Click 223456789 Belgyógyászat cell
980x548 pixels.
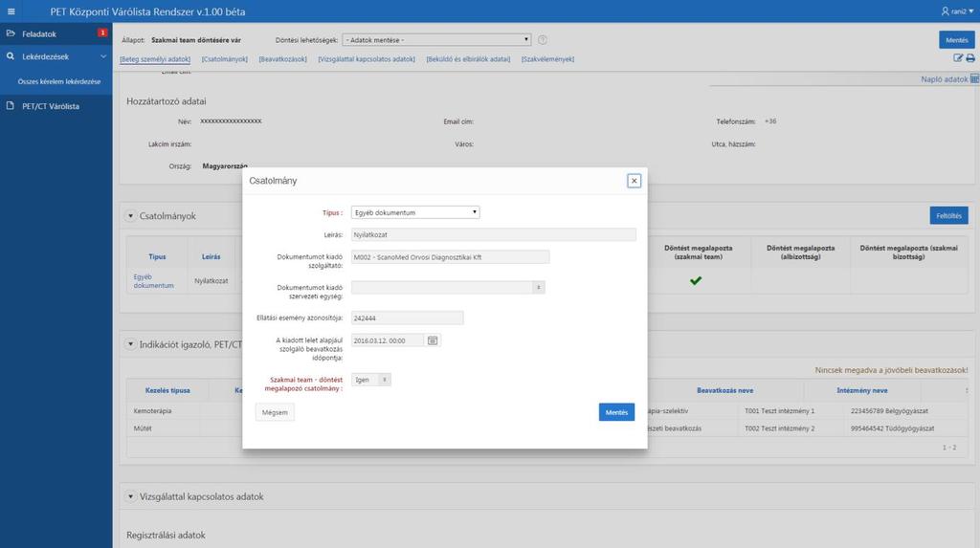pyautogui.click(x=889, y=411)
